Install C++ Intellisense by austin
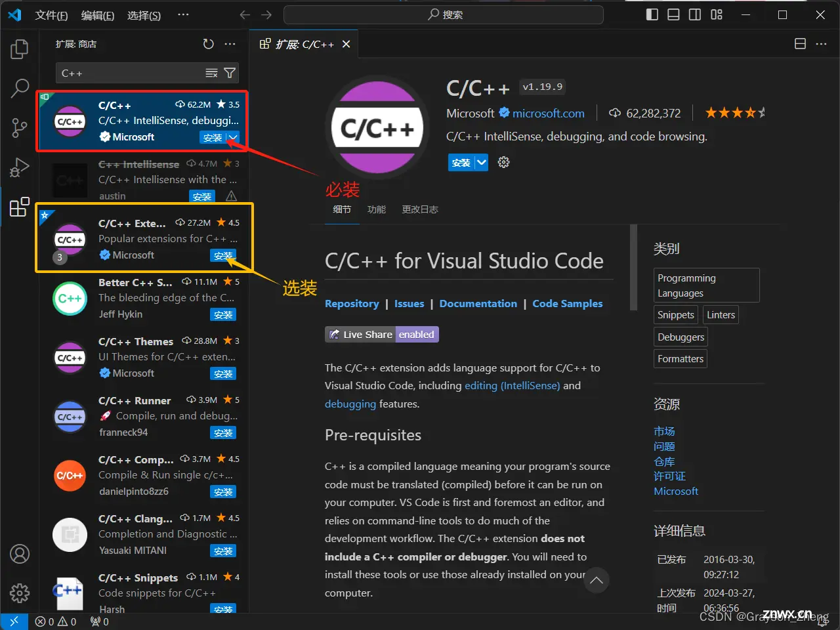840x630 pixels. point(202,196)
